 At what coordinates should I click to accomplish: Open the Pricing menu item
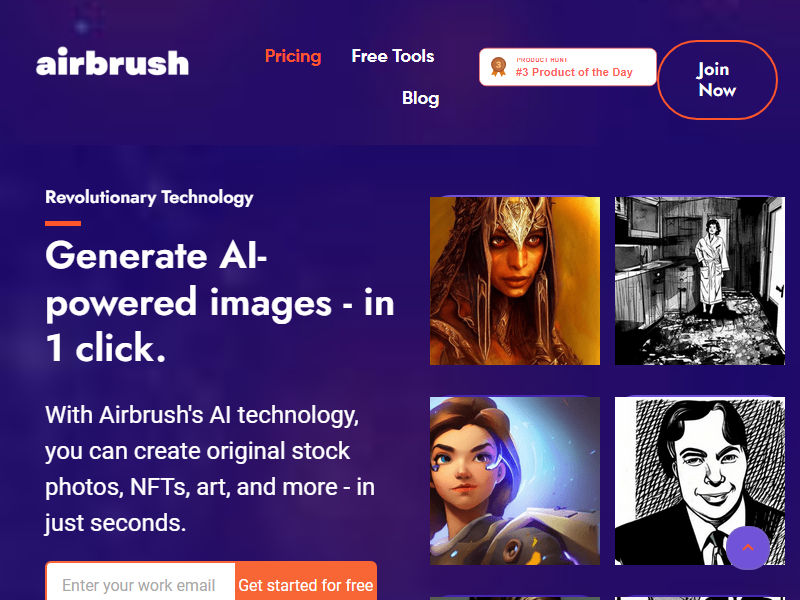coord(293,56)
